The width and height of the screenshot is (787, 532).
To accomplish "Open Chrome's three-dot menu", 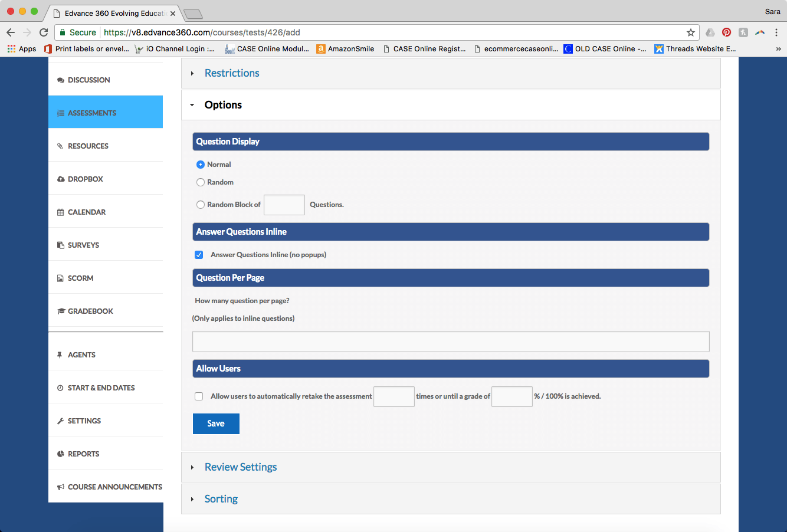I will tap(776, 32).
